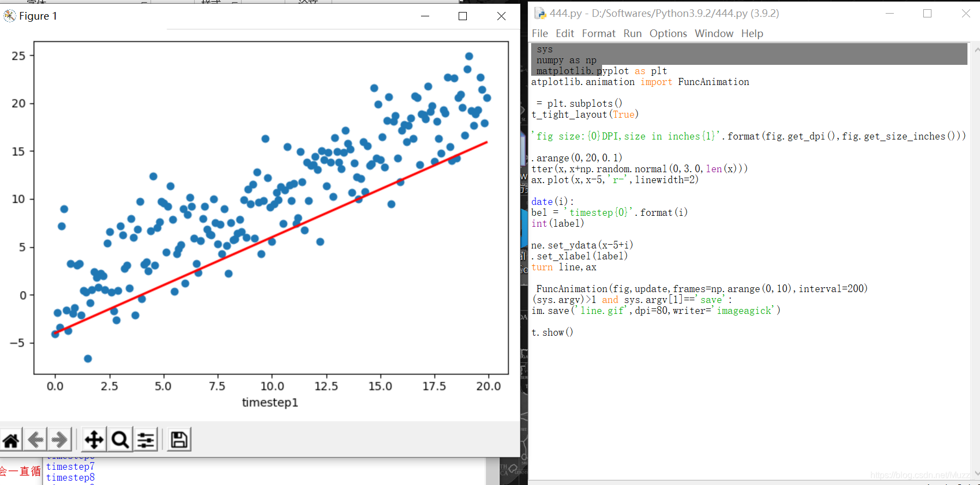Open the File menu in IDLE

click(x=540, y=33)
